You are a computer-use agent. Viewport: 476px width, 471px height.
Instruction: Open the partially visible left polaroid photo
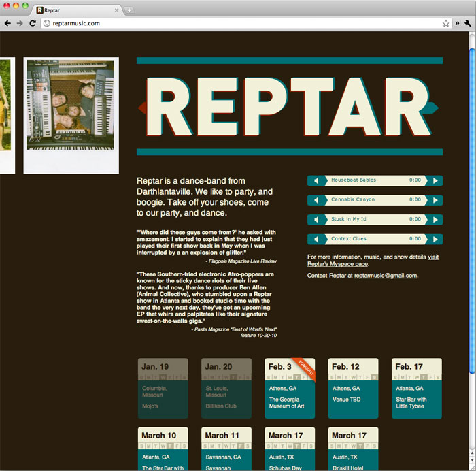pyautogui.click(x=7, y=116)
